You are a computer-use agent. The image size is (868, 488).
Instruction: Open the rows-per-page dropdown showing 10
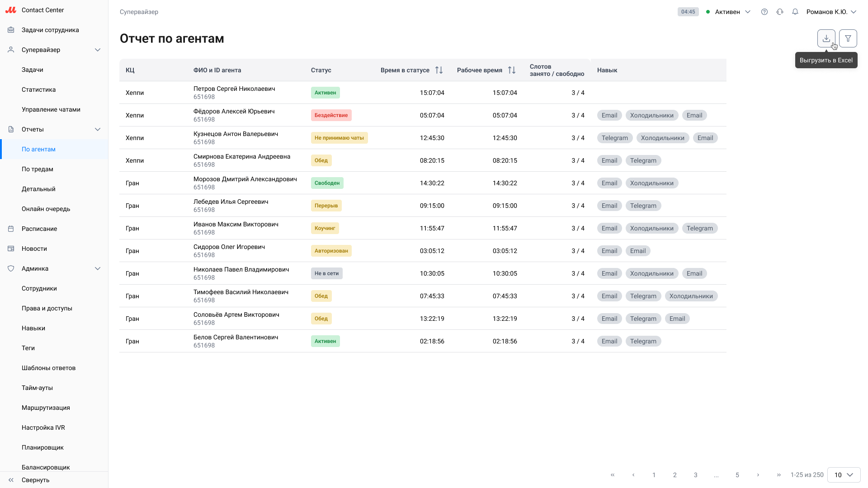(x=844, y=475)
